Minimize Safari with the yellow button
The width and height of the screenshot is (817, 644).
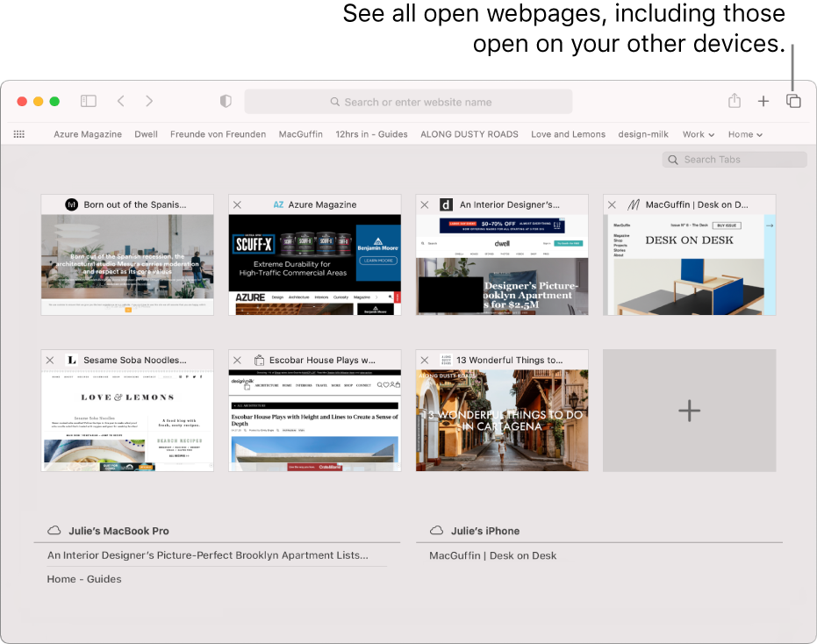tap(38, 101)
